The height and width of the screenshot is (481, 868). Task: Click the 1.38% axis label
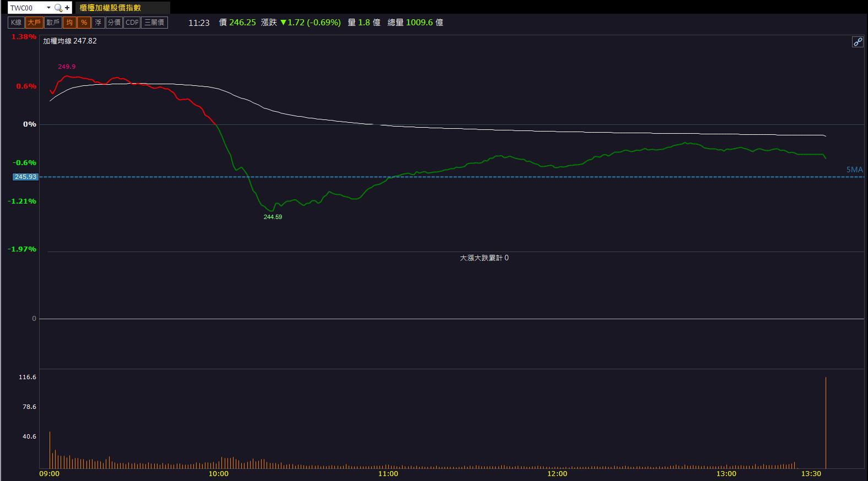[24, 37]
